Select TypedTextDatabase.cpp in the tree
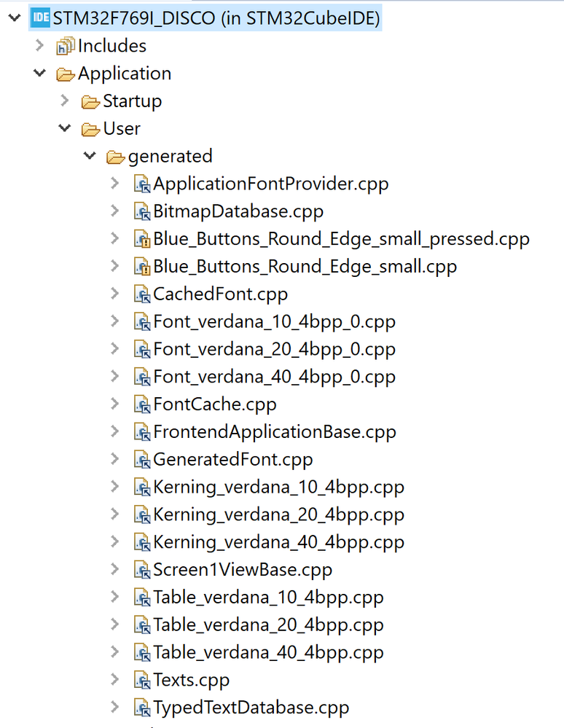564x728 pixels. [x=251, y=708]
